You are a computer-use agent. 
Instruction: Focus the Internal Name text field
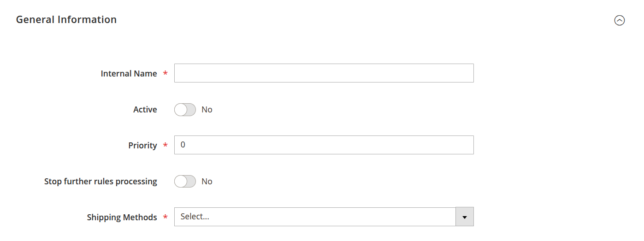click(324, 73)
